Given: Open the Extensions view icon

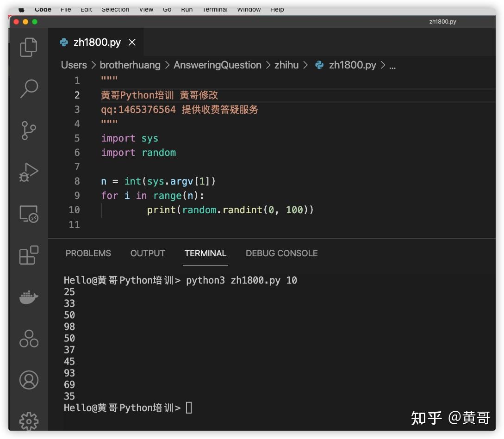Looking at the screenshot, I should pos(29,255).
